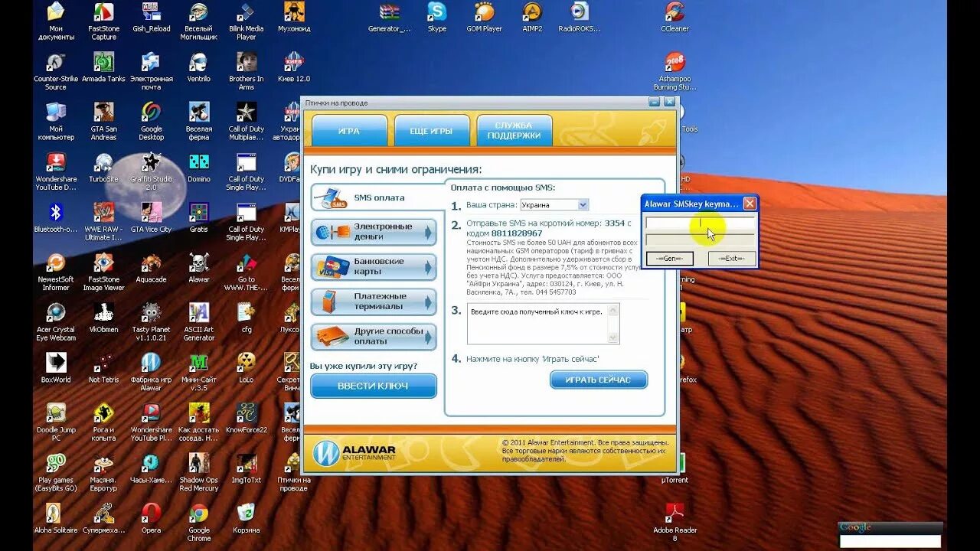Click top input field in keymaker
This screenshot has height=551, width=980.
[x=700, y=223]
